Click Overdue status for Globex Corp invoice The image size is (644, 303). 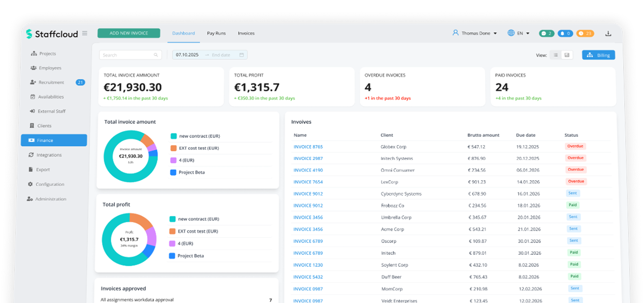[575, 146]
